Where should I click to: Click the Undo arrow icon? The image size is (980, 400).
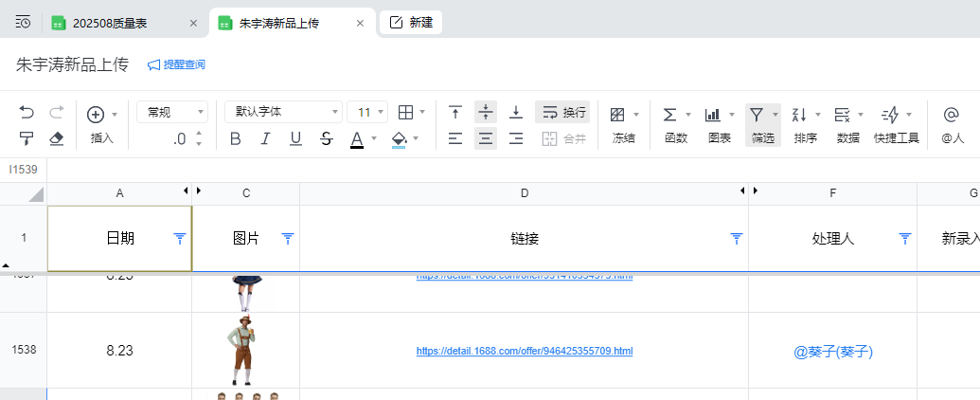[27, 113]
